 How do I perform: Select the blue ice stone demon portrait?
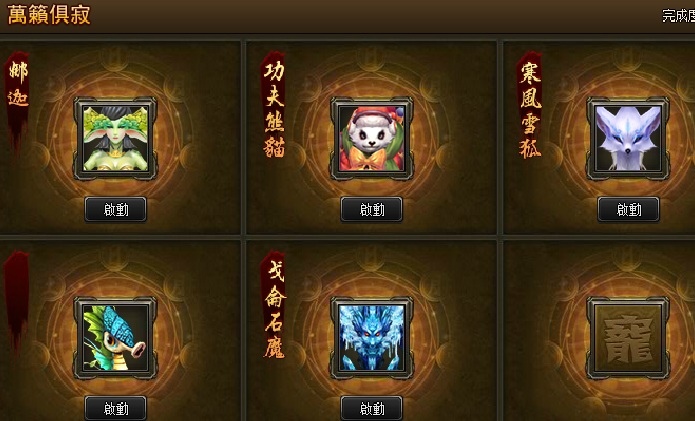point(371,338)
